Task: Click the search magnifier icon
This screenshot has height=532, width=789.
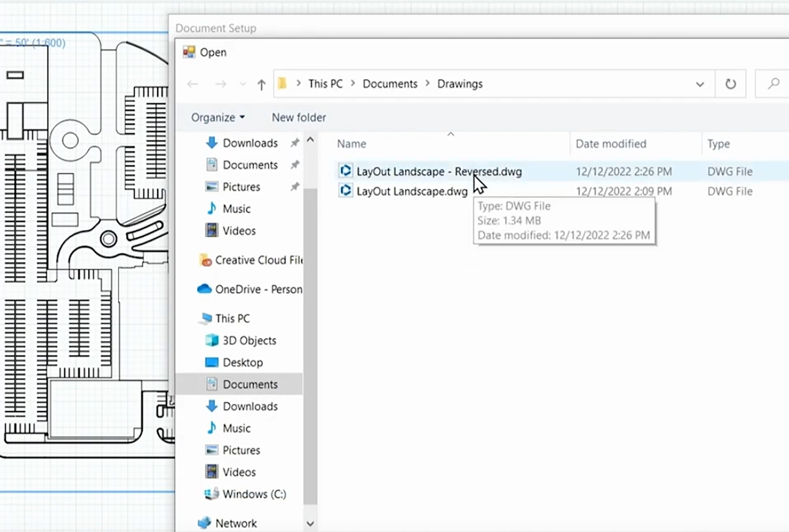Action: (773, 83)
